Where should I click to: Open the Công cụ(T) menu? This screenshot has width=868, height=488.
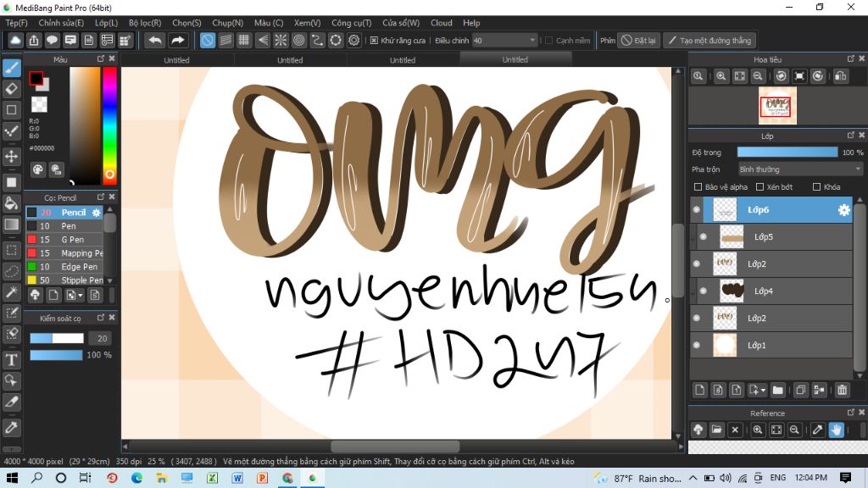352,23
